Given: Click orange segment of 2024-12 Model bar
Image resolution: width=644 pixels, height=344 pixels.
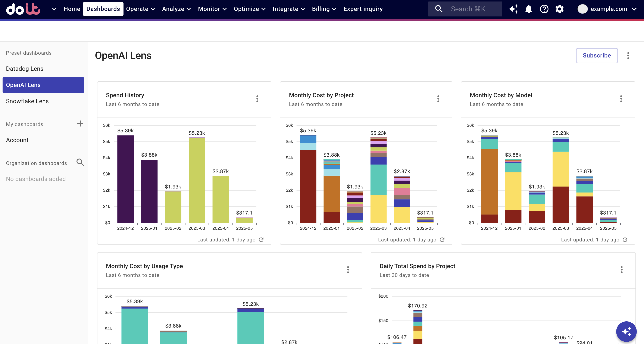Looking at the screenshot, I should click(x=489, y=182).
